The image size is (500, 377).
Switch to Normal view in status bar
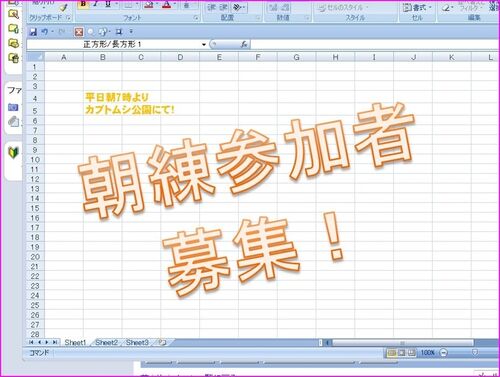coord(392,353)
